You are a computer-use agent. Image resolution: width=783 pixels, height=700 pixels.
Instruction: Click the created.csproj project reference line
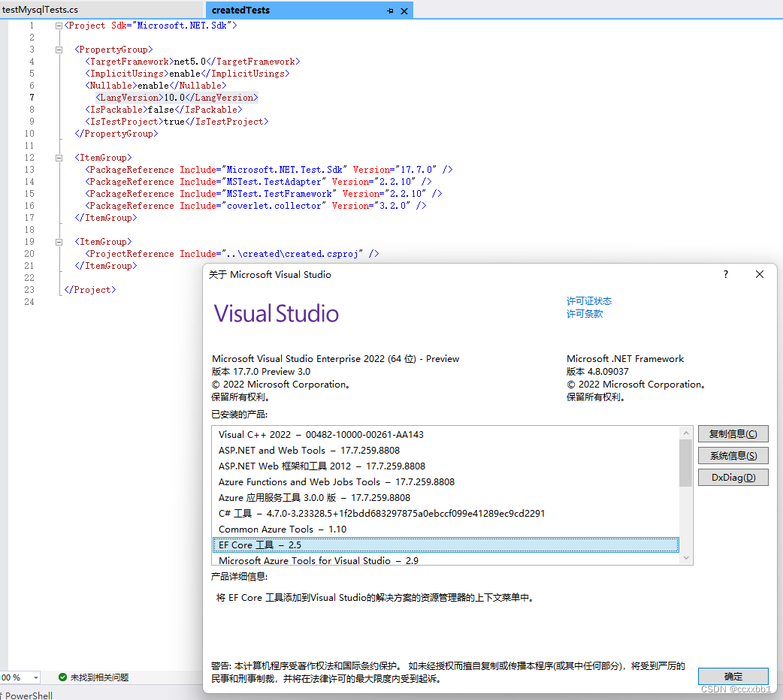[231, 254]
